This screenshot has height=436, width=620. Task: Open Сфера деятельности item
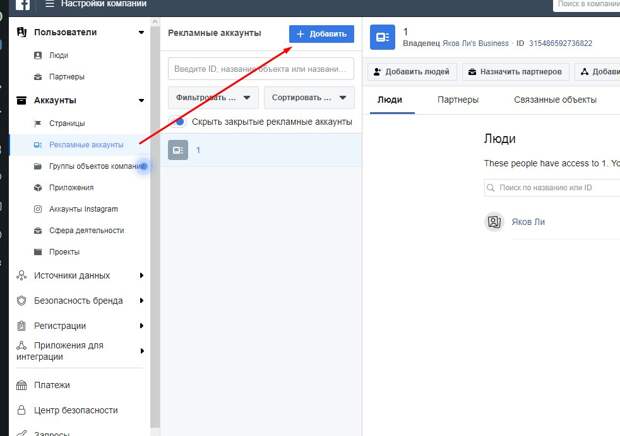click(x=87, y=230)
